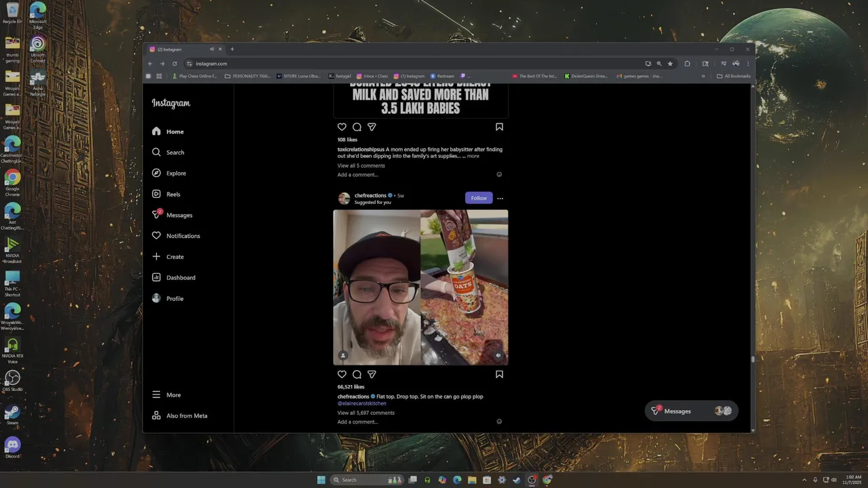Open emoji picker on toxicrelationshipsus comment field
The width and height of the screenshot is (868, 488).
(x=499, y=174)
